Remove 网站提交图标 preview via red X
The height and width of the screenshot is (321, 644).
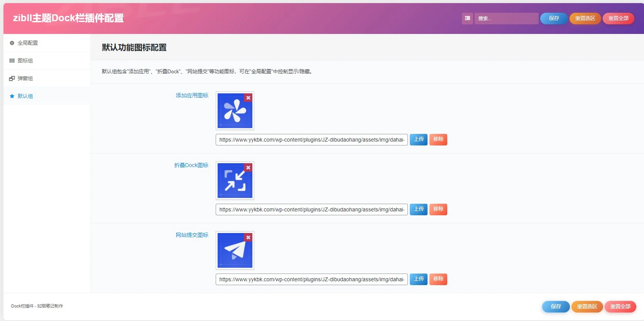click(x=248, y=238)
